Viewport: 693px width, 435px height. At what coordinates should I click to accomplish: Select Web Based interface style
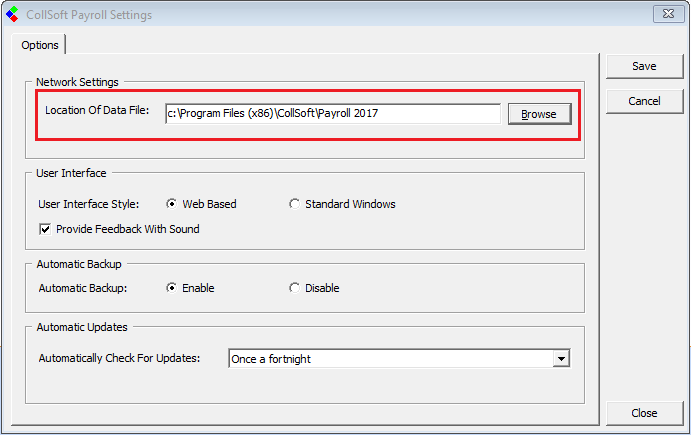(172, 204)
